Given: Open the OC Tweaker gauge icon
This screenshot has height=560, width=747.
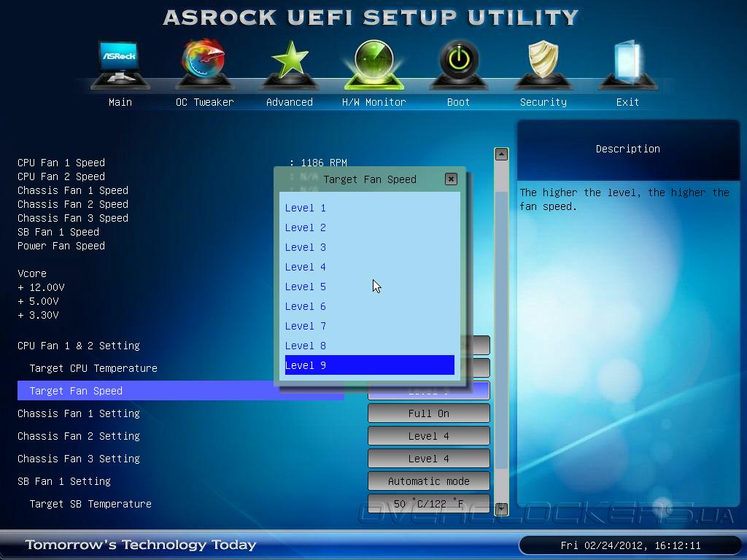Looking at the screenshot, I should click(x=204, y=64).
